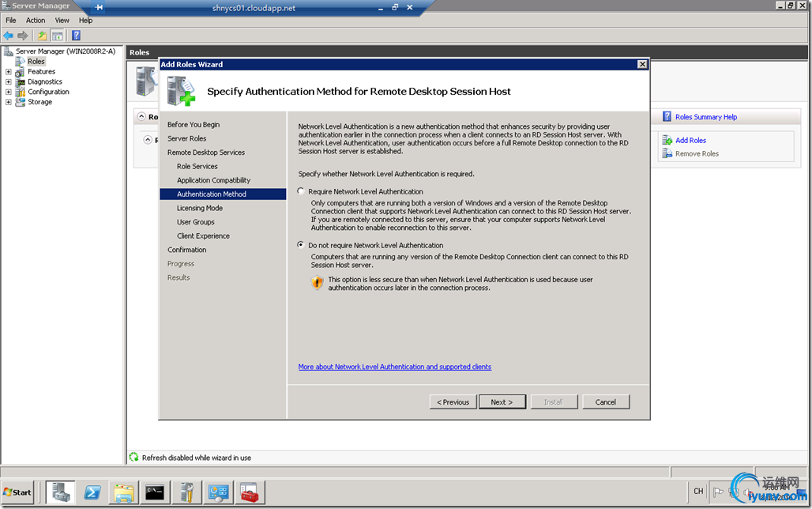
Task: Collapse the second section chevron below Roles Summary
Action: pos(148,139)
